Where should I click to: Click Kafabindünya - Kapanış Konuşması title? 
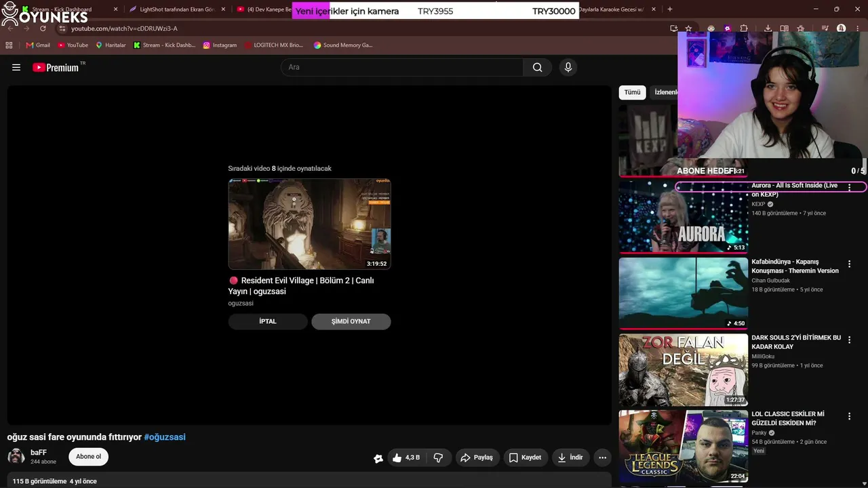tap(795, 266)
